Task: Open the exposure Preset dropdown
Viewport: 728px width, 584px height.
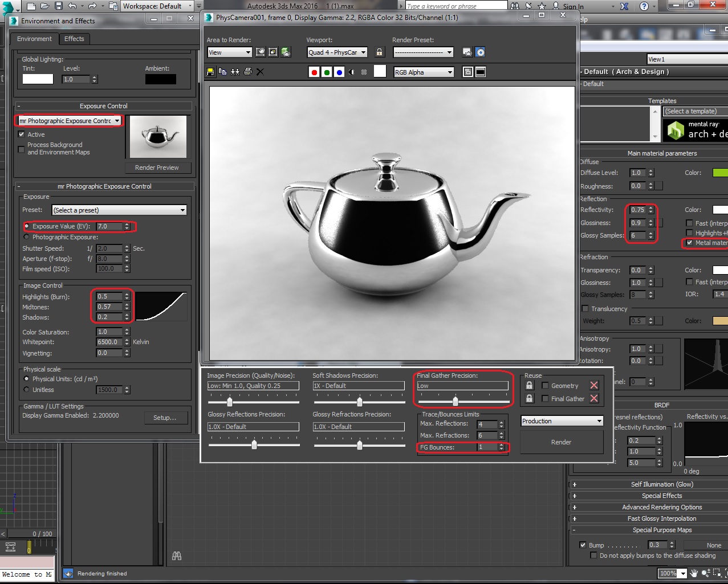Action: pyautogui.click(x=184, y=210)
